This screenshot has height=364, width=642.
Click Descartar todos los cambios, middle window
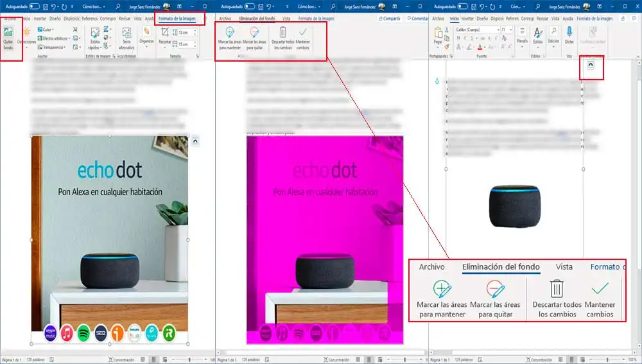pyautogui.click(x=283, y=39)
